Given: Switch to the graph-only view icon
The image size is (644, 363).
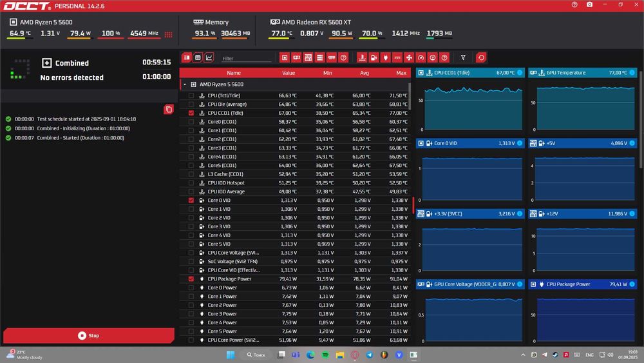Looking at the screenshot, I should pos(209,57).
